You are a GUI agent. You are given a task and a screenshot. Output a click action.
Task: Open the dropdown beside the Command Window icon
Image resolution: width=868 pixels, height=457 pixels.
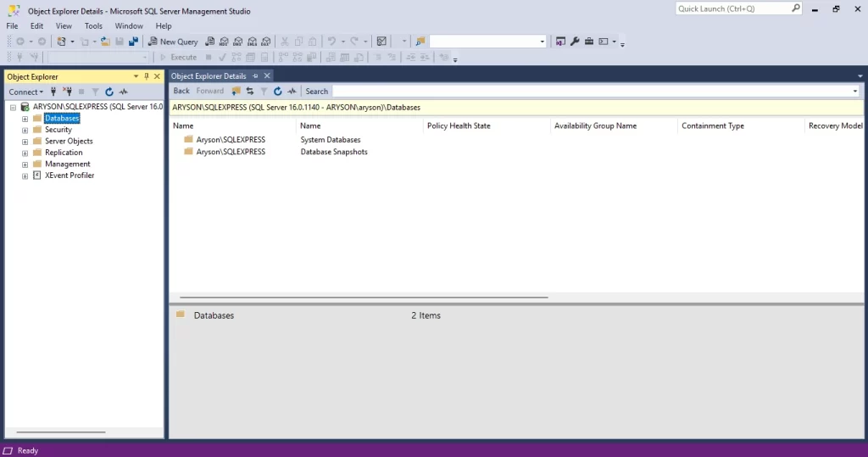[x=614, y=42]
